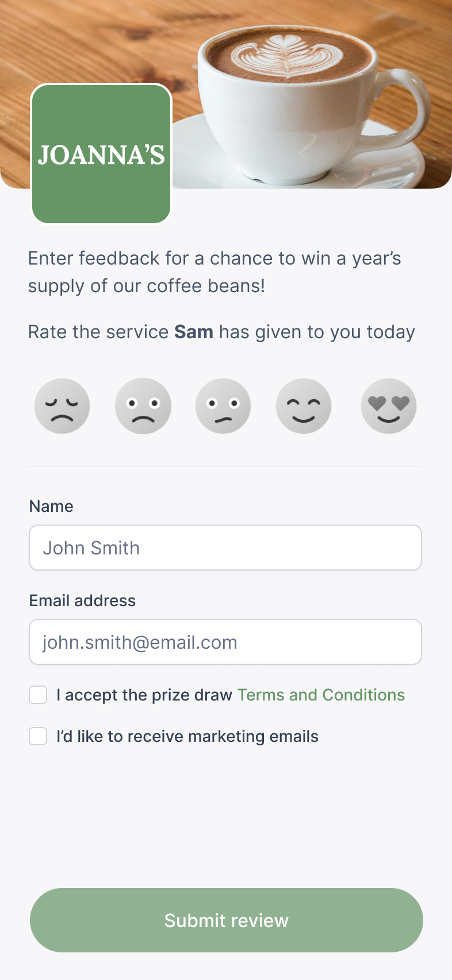Click the latte cup header photo

pos(311,92)
